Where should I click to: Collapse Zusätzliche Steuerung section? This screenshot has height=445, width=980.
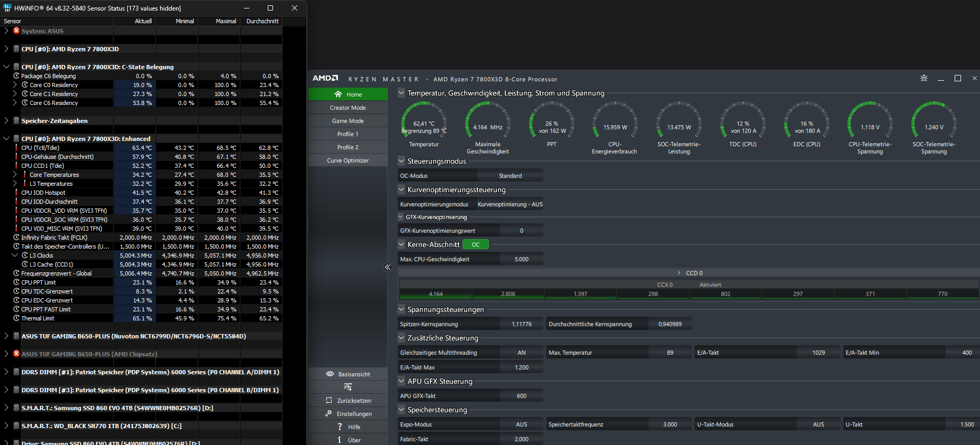tap(401, 338)
